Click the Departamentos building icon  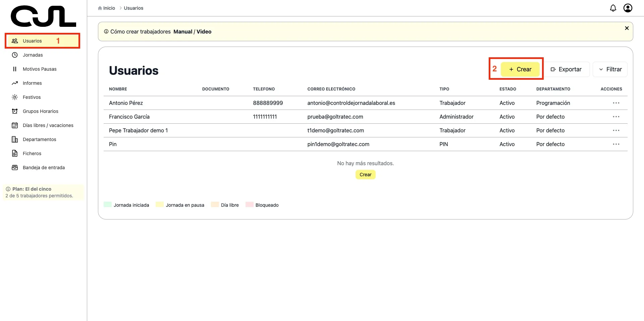pyautogui.click(x=15, y=139)
